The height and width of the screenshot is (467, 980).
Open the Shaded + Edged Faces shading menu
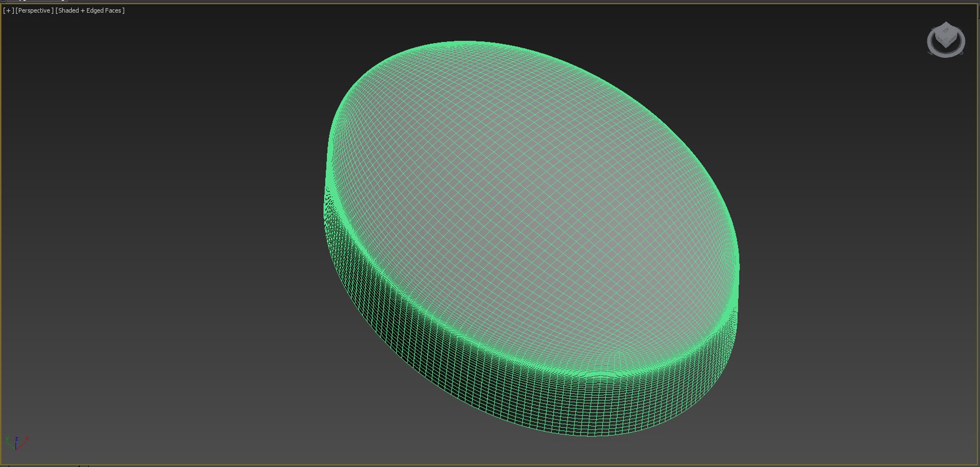tap(90, 10)
